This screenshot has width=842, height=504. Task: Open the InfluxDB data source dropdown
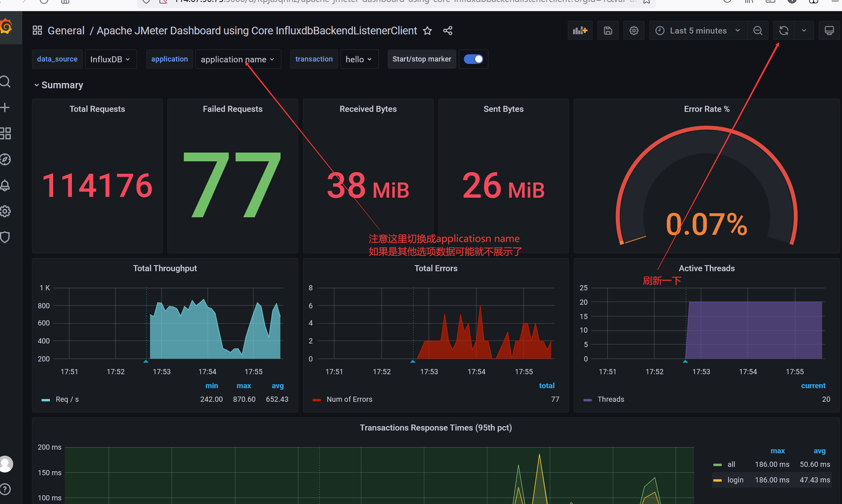pos(111,59)
